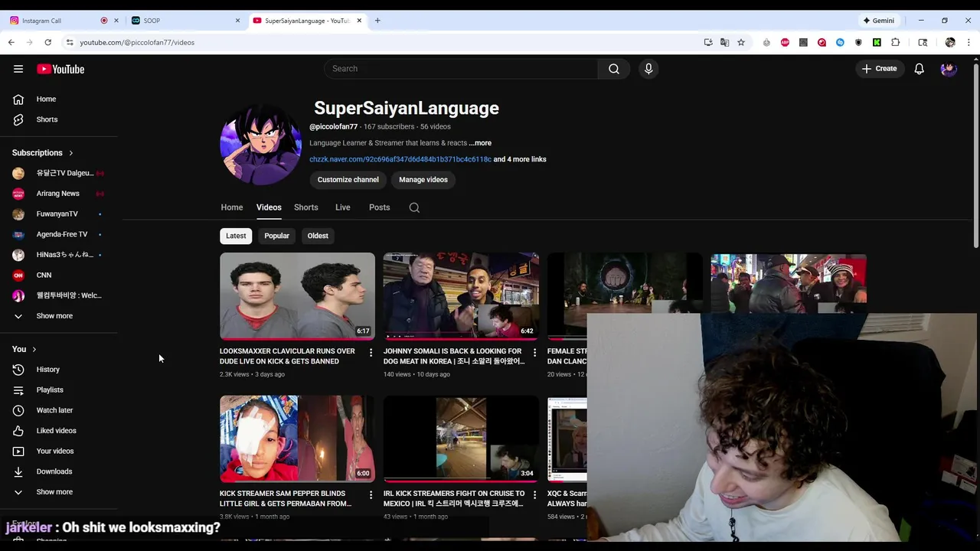The image size is (980, 551).
Task: Click the SuperSaiyanLanguage channel avatar
Action: (x=260, y=144)
